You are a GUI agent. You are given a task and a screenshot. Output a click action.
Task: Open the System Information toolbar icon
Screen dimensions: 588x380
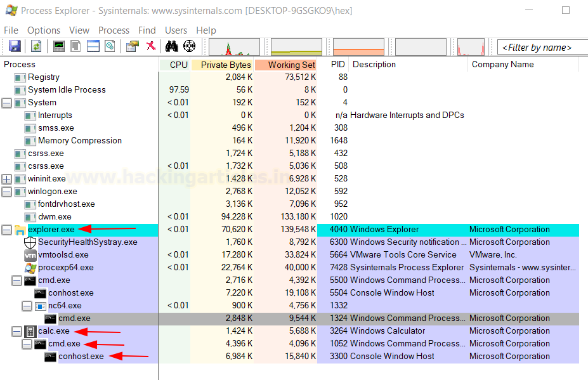tap(59, 46)
